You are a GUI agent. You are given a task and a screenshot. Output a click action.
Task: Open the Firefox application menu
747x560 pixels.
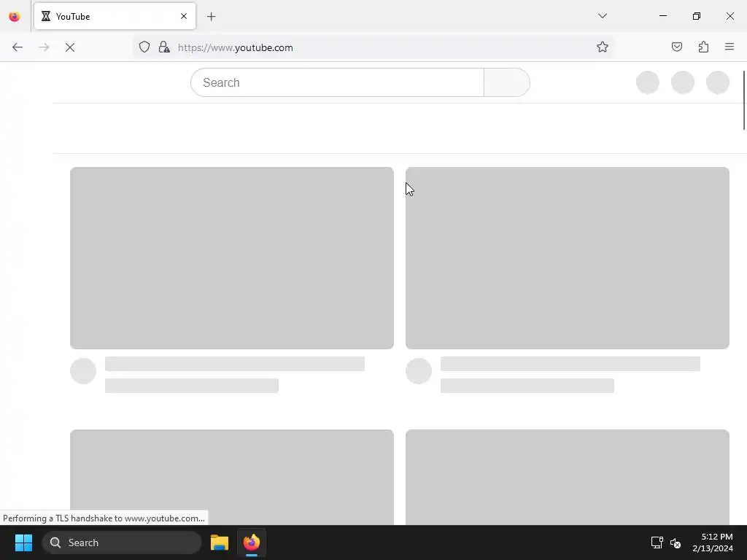729,47
